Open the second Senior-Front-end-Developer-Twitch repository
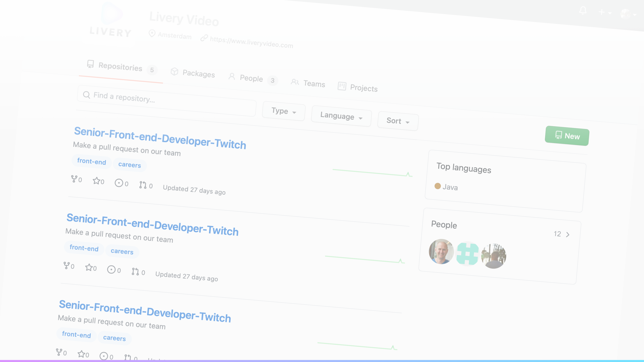This screenshot has height=362, width=644. click(x=152, y=224)
